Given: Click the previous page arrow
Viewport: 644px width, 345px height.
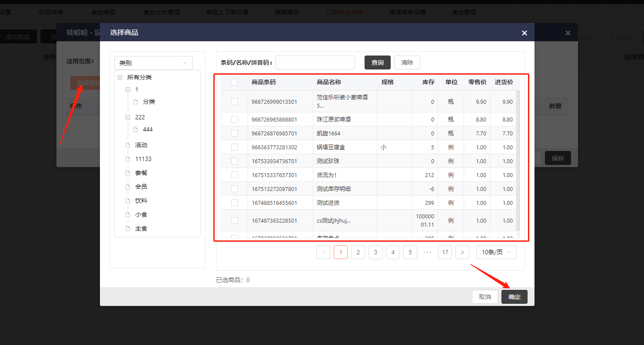Looking at the screenshot, I should coord(323,252).
